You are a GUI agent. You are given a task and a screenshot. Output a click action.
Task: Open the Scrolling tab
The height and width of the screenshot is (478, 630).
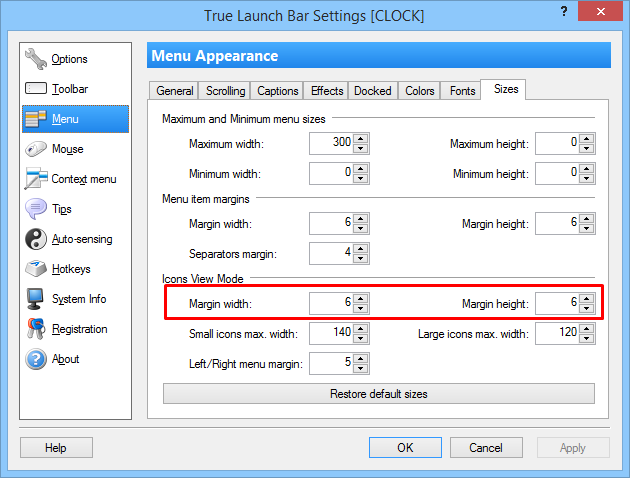(x=225, y=91)
